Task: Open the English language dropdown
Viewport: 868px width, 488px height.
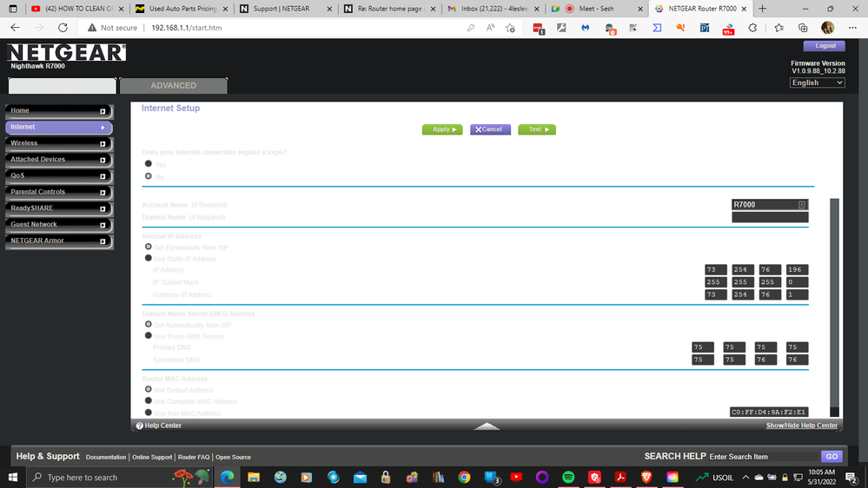Action: pos(817,82)
